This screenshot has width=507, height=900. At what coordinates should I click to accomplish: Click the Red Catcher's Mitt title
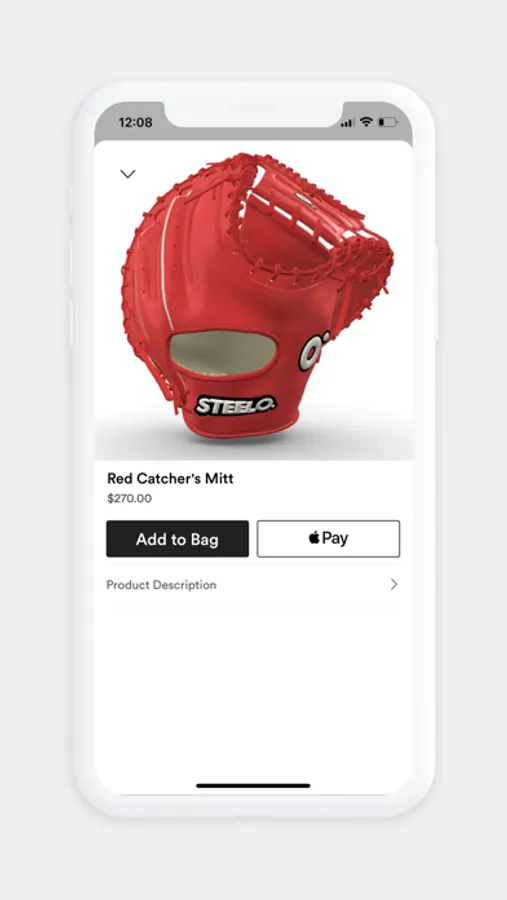171,479
